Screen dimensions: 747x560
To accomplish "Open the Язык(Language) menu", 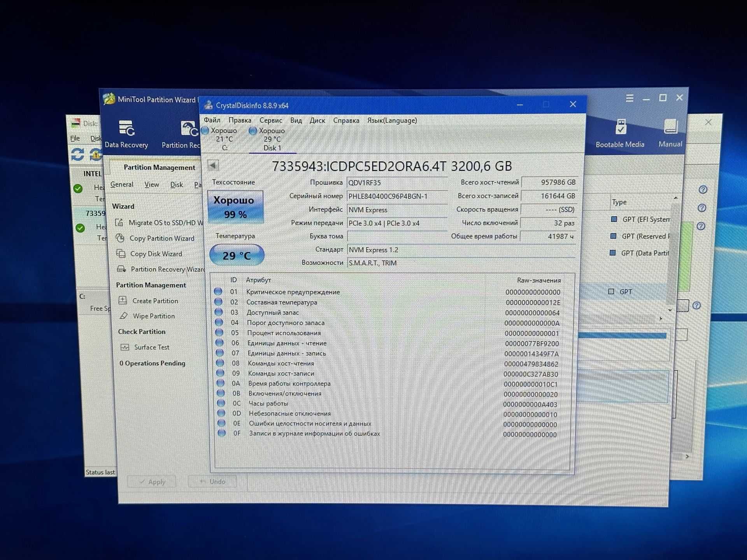I will [x=392, y=120].
